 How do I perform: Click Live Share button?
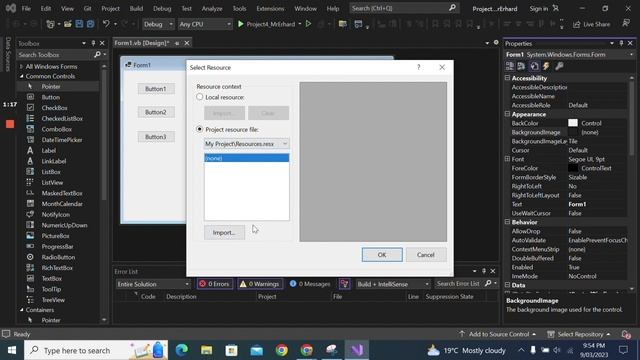point(591,24)
